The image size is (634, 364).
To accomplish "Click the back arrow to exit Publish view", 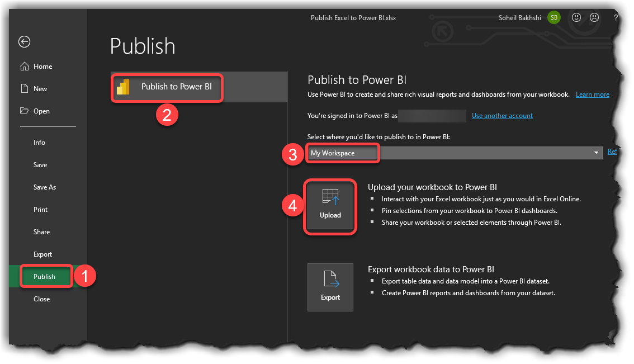I will pos(24,42).
